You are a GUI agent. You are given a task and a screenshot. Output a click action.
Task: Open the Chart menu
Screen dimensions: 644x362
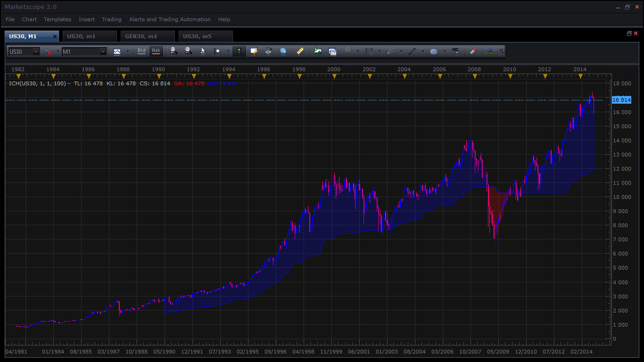pos(29,19)
